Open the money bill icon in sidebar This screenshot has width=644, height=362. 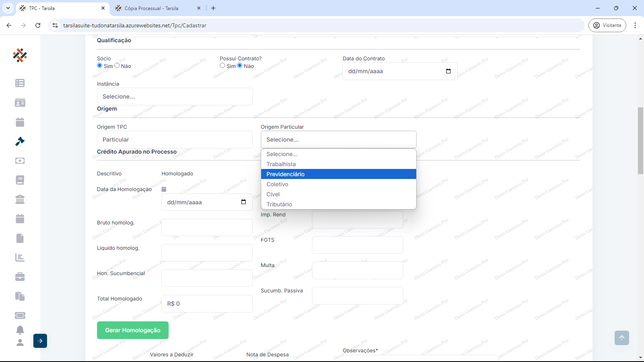point(20,160)
